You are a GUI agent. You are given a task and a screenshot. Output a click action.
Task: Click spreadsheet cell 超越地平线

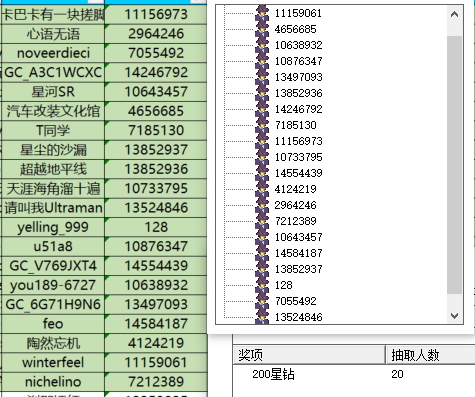pyautogui.click(x=53, y=169)
